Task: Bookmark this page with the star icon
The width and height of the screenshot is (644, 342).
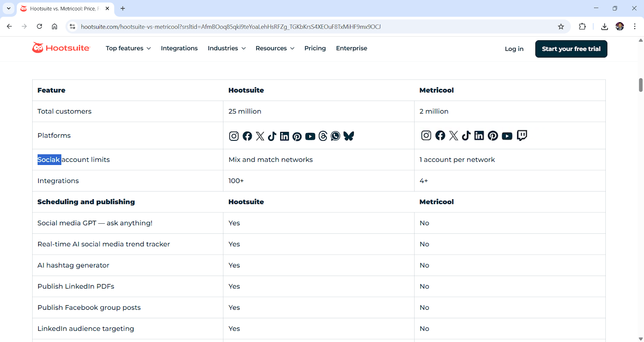Action: 561,27
